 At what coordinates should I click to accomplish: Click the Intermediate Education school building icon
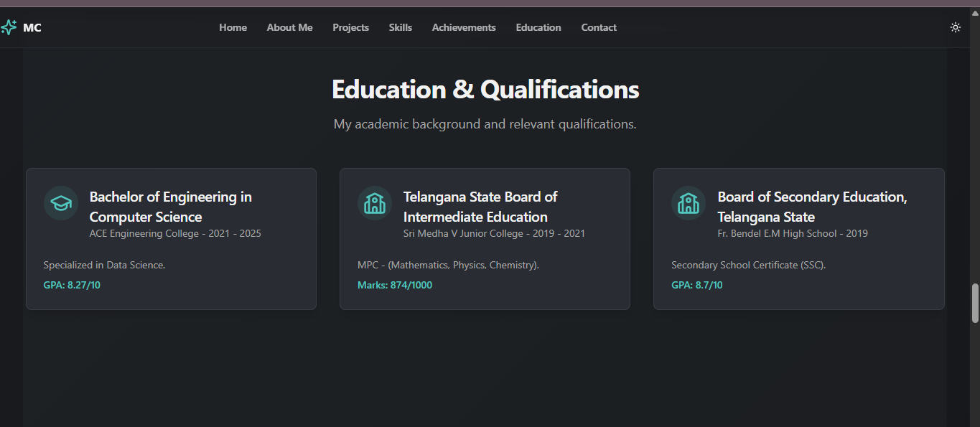[x=375, y=203]
